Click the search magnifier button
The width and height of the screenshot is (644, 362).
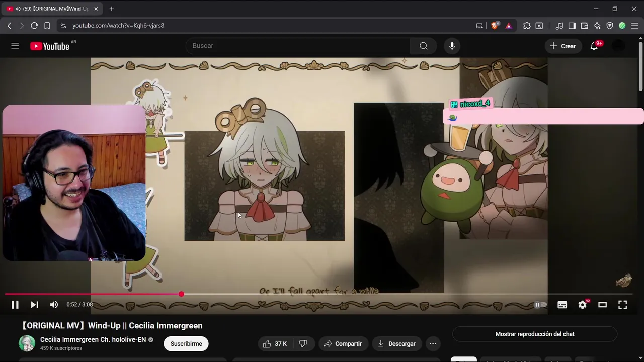pyautogui.click(x=424, y=46)
